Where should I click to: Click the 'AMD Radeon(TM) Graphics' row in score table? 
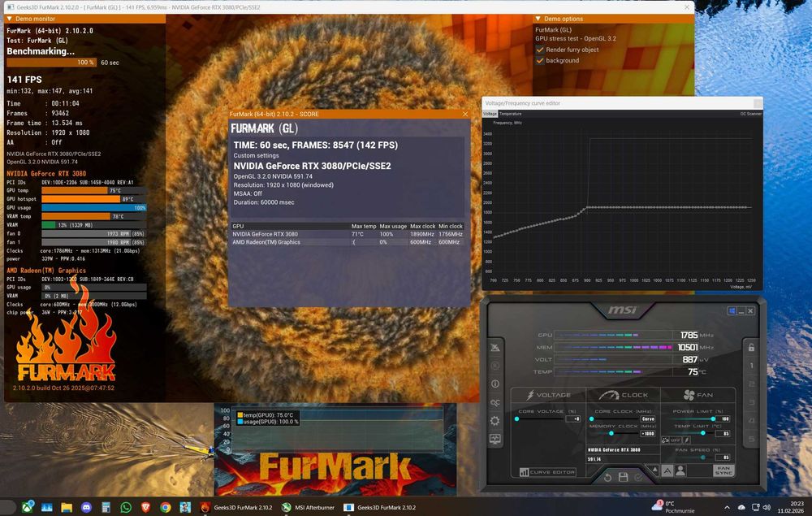[x=347, y=242]
